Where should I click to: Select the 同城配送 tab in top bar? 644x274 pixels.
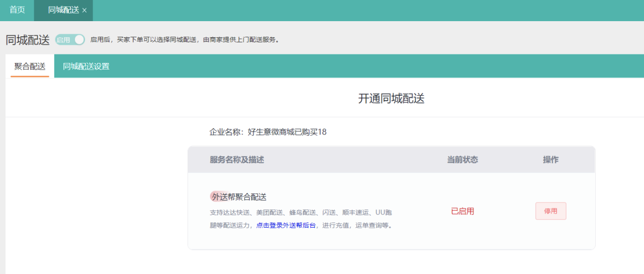[x=63, y=10]
